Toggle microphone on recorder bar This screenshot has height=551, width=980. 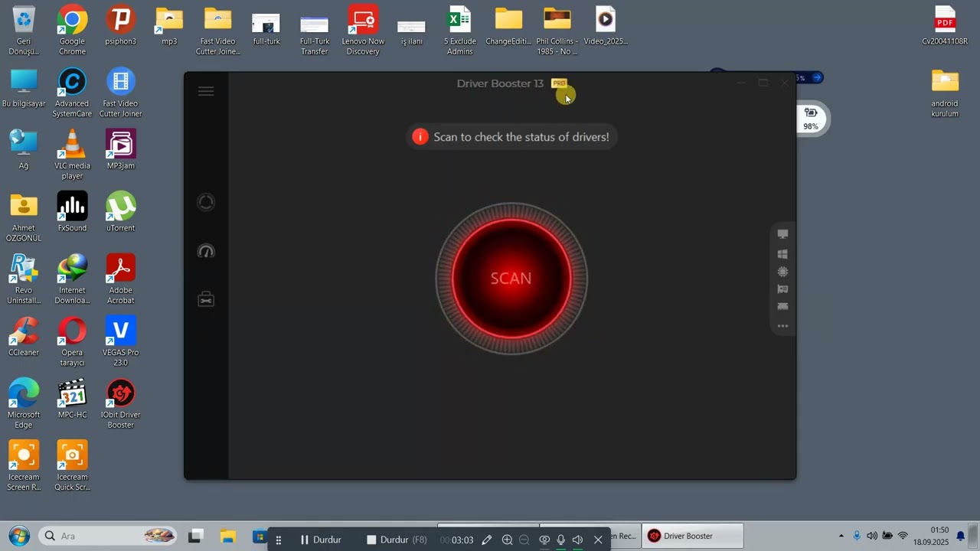[561, 540]
